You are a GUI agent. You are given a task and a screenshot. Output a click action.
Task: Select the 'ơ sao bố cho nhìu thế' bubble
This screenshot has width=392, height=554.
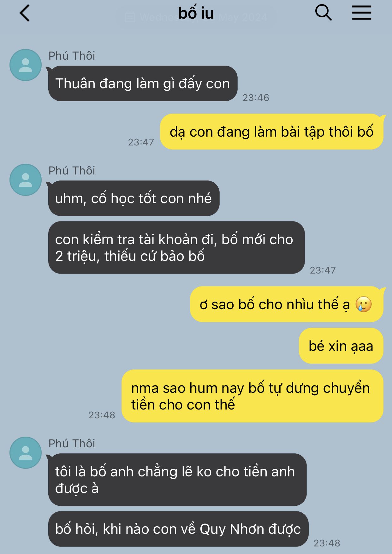pyautogui.click(x=287, y=304)
